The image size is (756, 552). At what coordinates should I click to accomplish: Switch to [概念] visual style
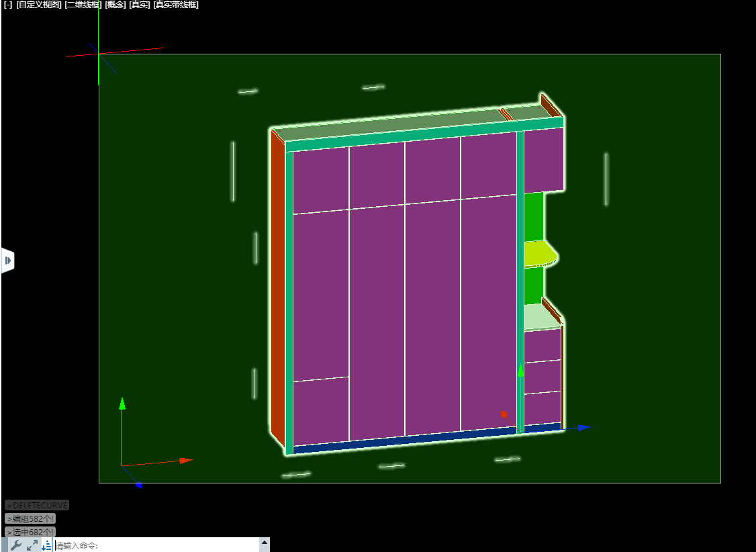pyautogui.click(x=115, y=5)
